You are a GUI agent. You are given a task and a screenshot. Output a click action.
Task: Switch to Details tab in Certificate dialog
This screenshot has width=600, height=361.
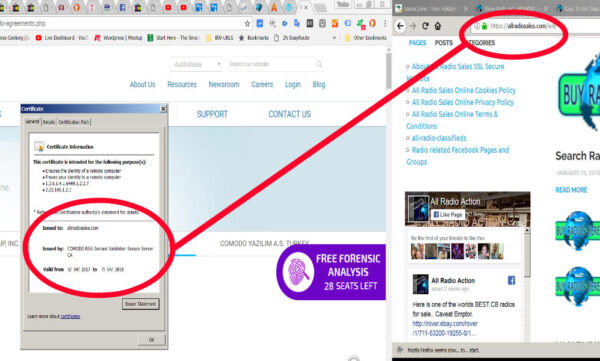(x=49, y=122)
